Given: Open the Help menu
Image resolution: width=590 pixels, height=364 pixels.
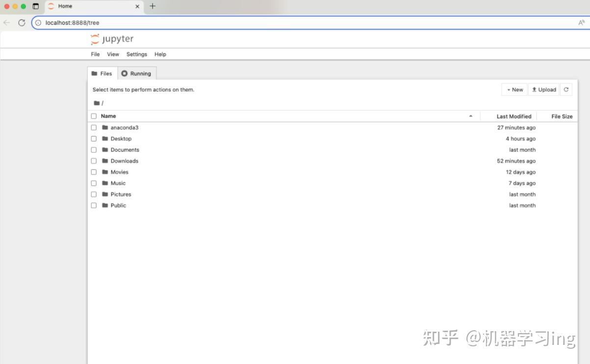Looking at the screenshot, I should 160,54.
